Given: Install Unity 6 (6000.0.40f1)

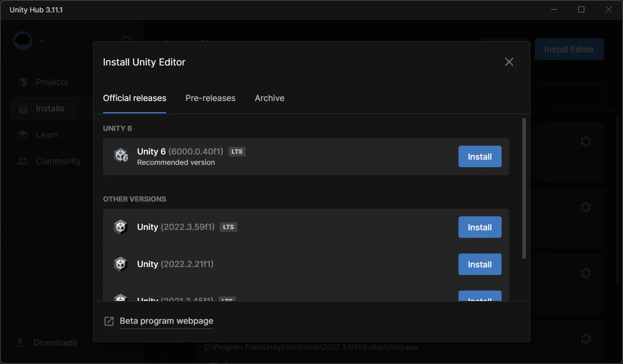Looking at the screenshot, I should (x=480, y=156).
